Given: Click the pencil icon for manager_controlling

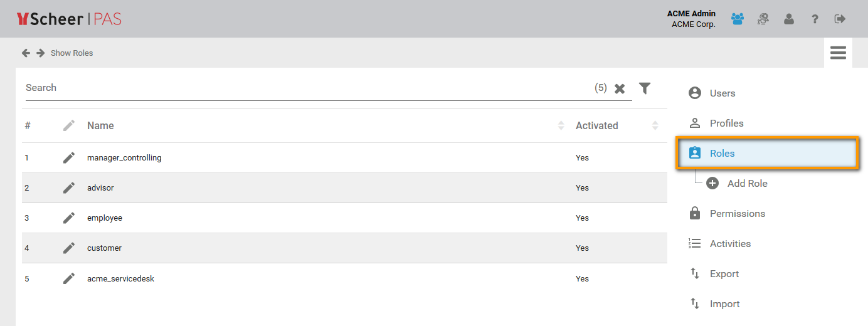Looking at the screenshot, I should point(69,158).
